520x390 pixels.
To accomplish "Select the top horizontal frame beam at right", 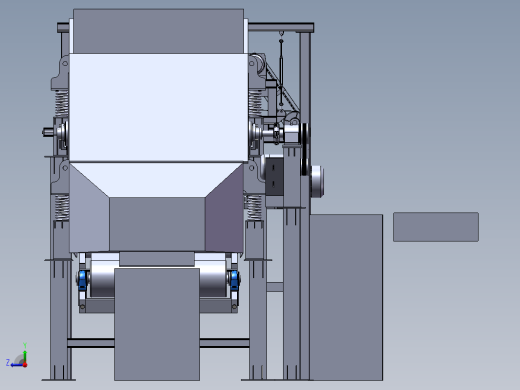I will 281,27.
